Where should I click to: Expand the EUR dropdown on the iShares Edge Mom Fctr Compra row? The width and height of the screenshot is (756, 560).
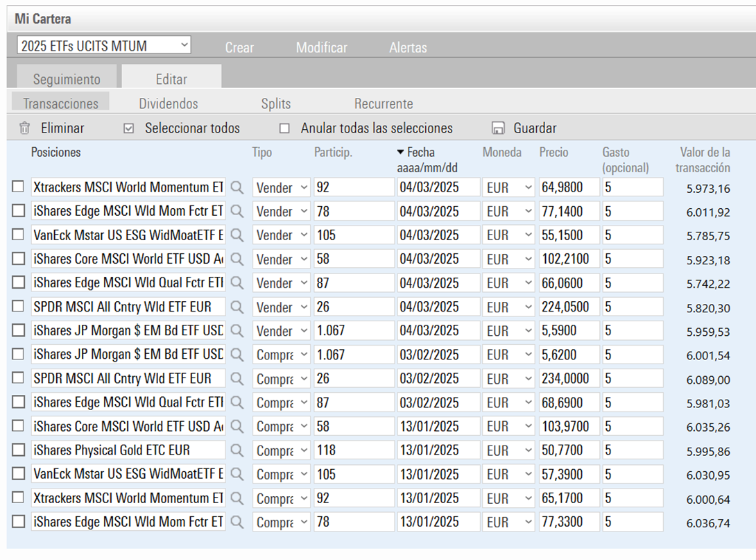pyautogui.click(x=508, y=522)
